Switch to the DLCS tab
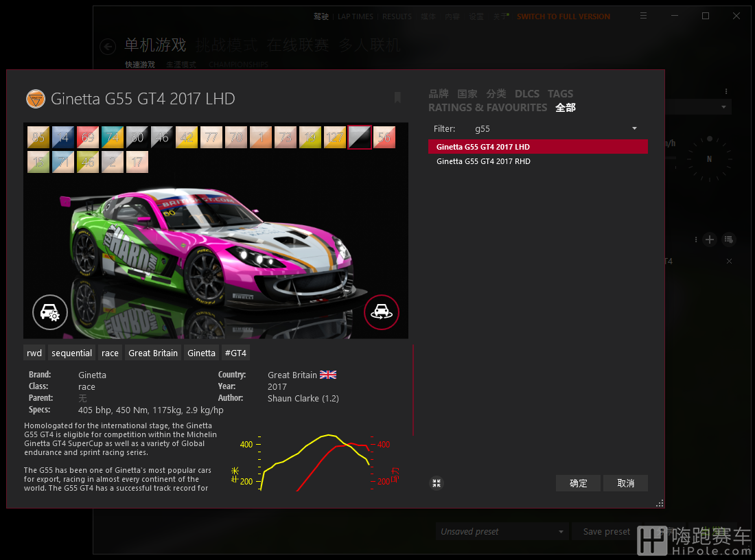The height and width of the screenshot is (560, 755). pos(526,94)
